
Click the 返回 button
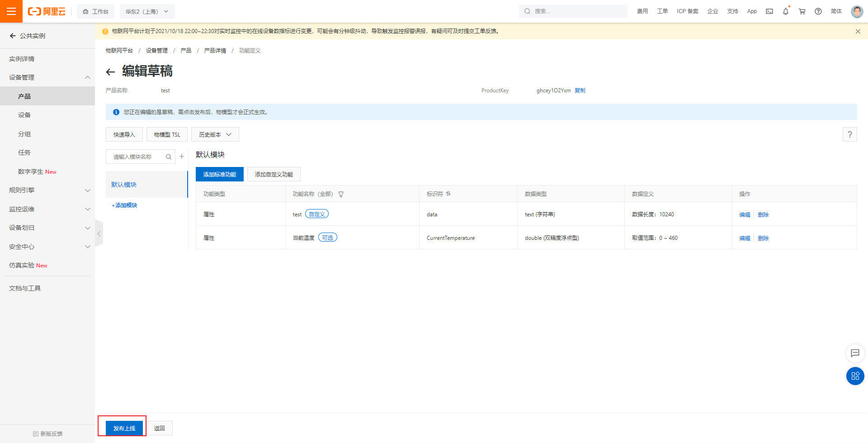(x=159, y=428)
